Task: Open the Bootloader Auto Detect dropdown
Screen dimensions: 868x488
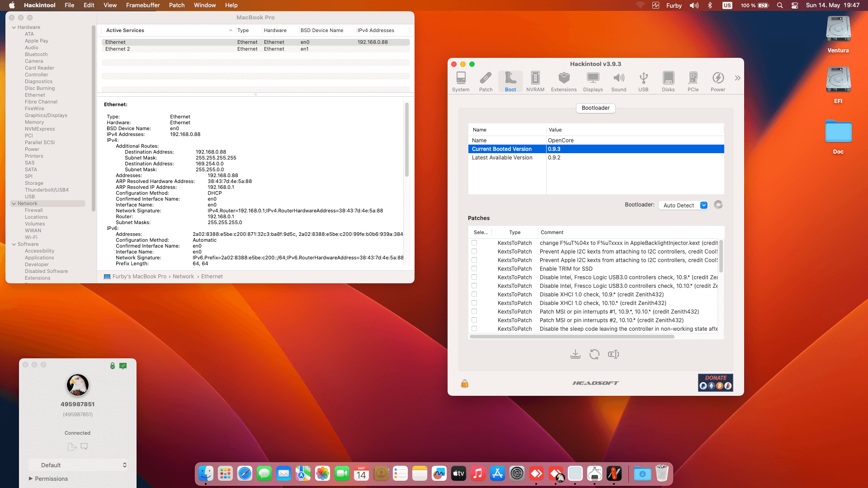Action: pyautogui.click(x=683, y=205)
